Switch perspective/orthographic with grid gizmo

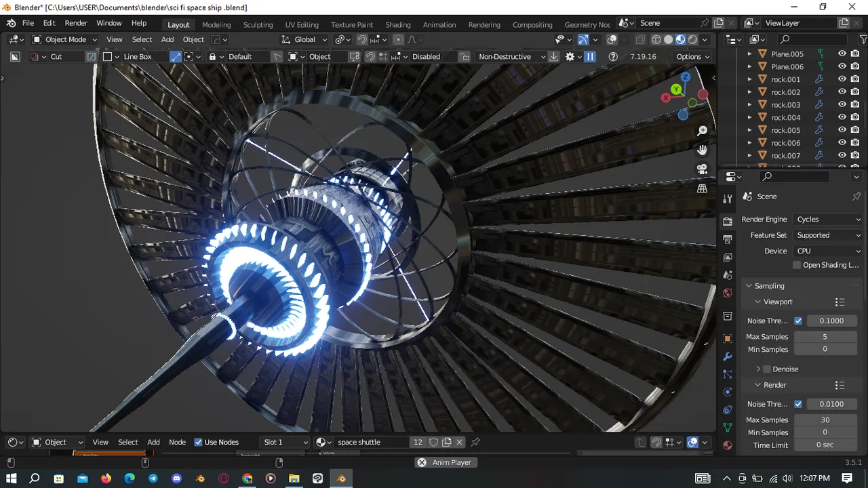702,188
